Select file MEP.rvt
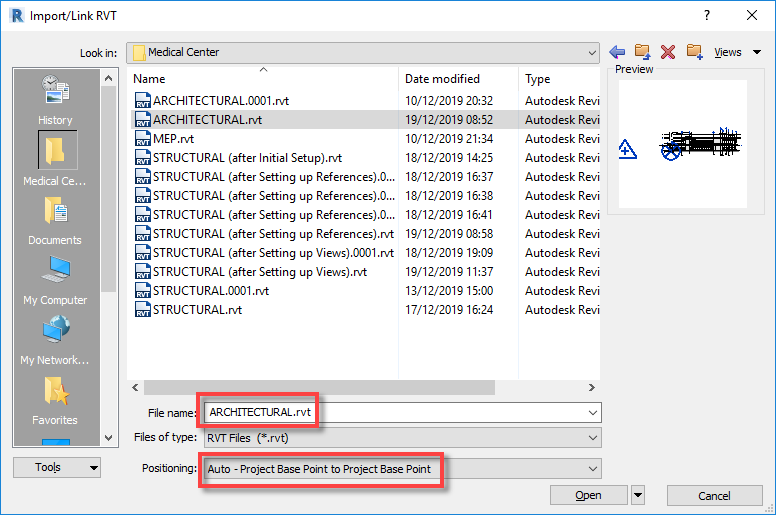This screenshot has width=776, height=515. [x=174, y=139]
